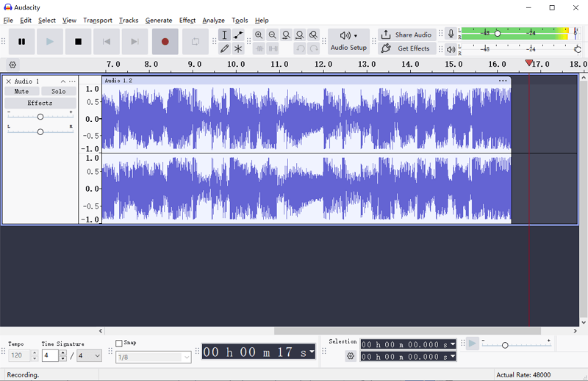The image size is (588, 381).
Task: Open selection start time format dropdown
Action: coord(453,344)
